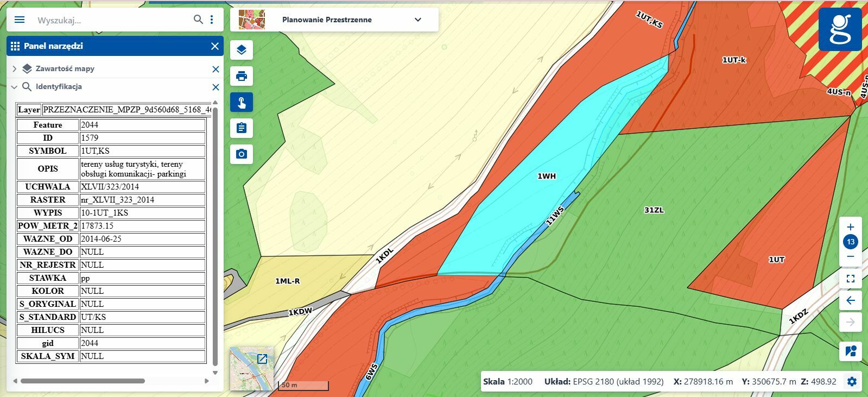Expand the Zawartość mapy section
This screenshot has height=397, width=868.
[x=14, y=69]
